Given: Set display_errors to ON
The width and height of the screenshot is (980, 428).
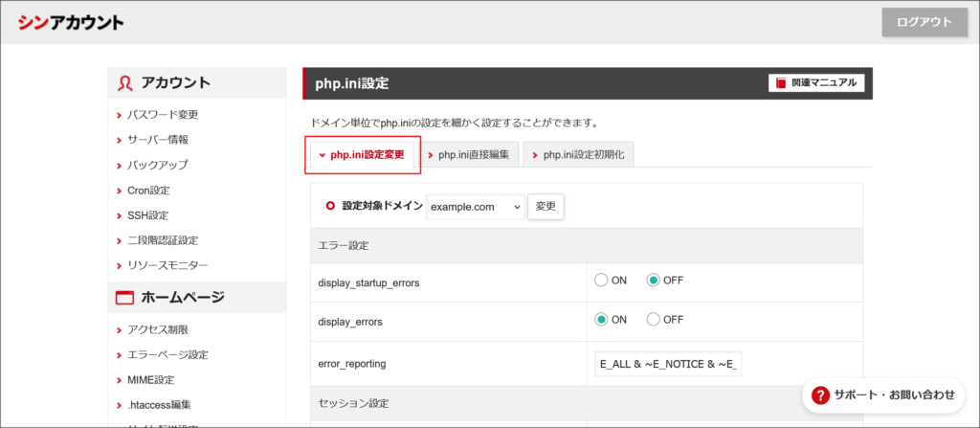Looking at the screenshot, I should coord(601,320).
